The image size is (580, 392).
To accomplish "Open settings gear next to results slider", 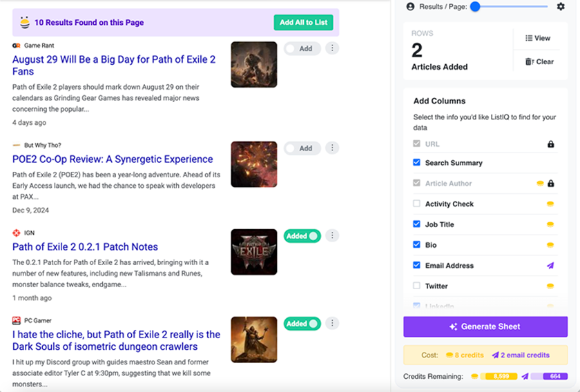I will 561,6.
